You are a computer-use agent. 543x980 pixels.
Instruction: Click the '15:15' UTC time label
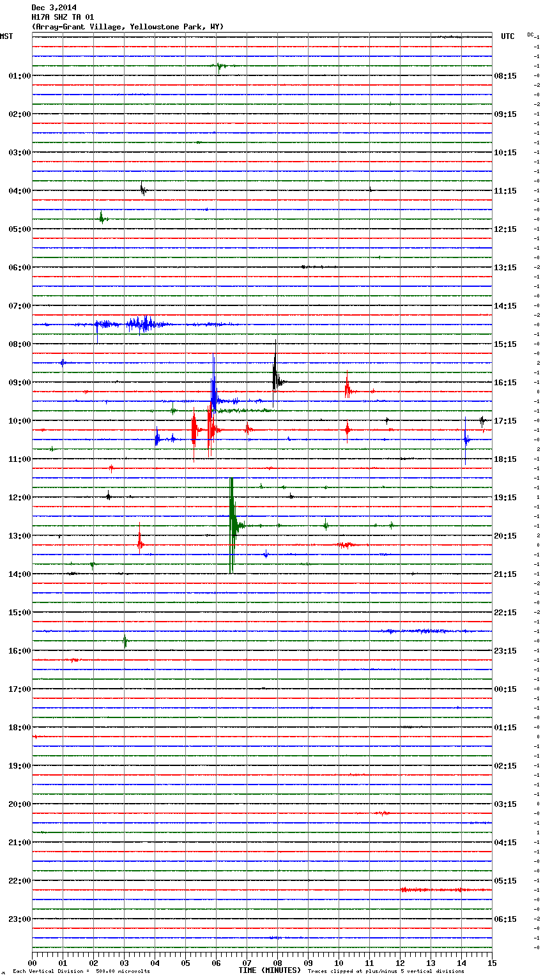click(505, 344)
